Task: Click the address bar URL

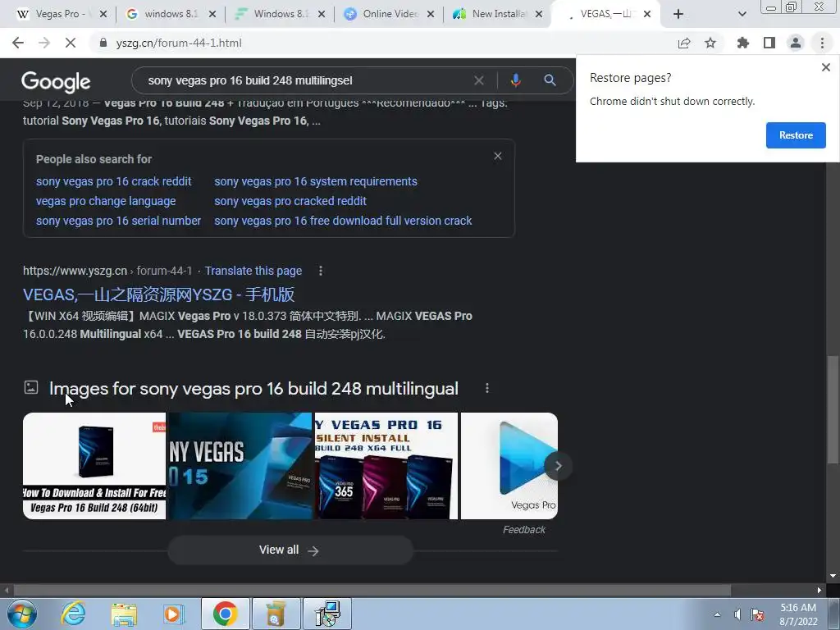Action: (179, 43)
